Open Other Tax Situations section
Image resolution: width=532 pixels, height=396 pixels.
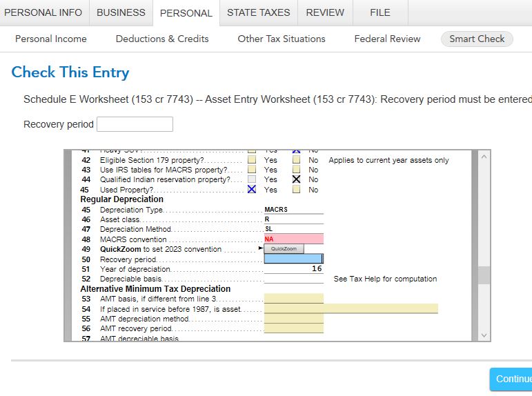(x=282, y=39)
